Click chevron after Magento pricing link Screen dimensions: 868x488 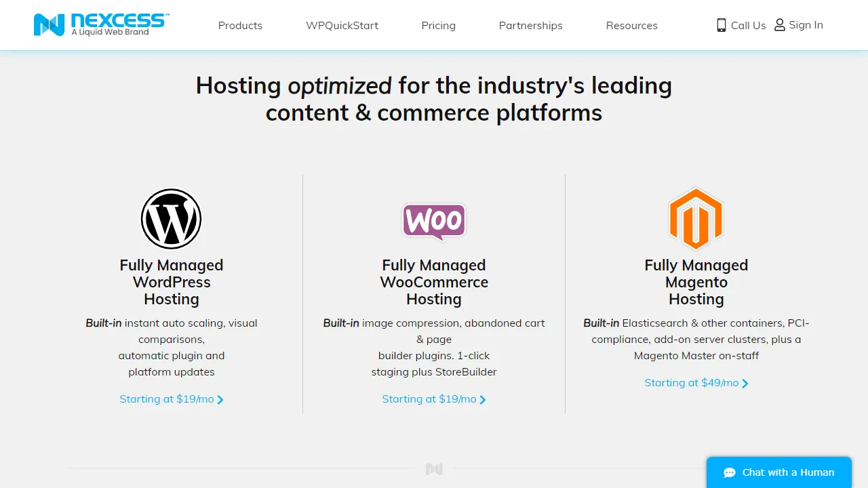745,384
